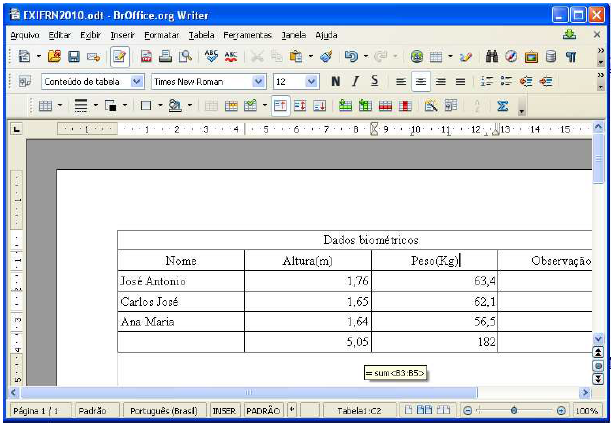This screenshot has width=611, height=424.
Task: Toggle Bold formatting
Action: coord(335,81)
